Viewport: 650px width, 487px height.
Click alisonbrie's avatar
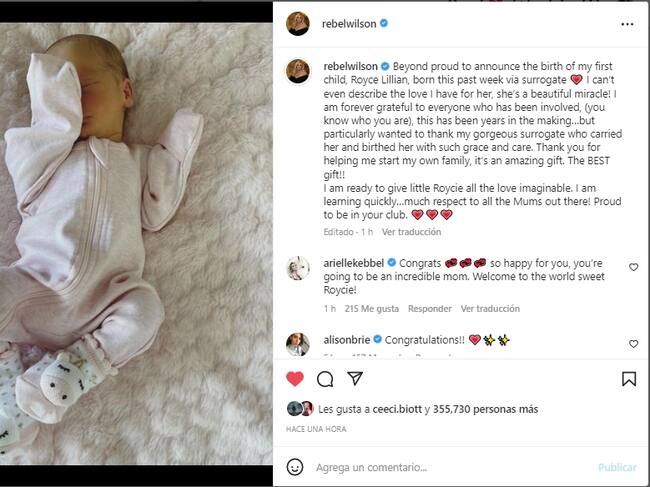click(x=298, y=343)
